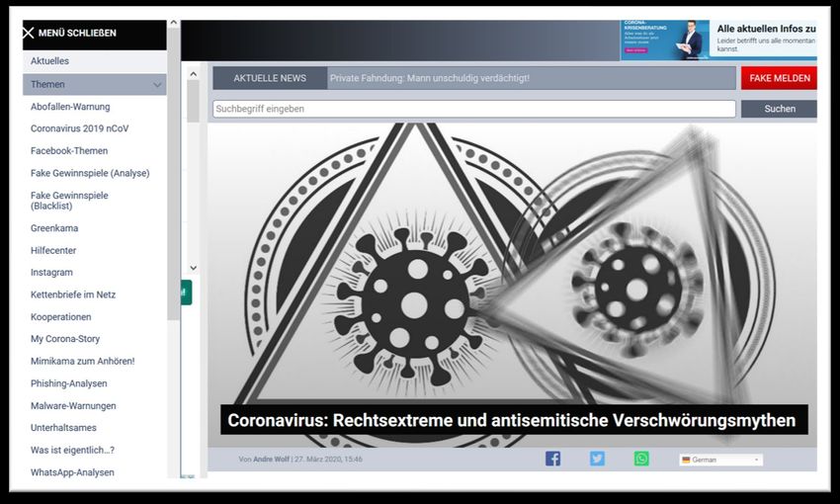This screenshot has height=504, width=840.
Task: Click the Suchbegriff eingeben search field
Action: (473, 109)
